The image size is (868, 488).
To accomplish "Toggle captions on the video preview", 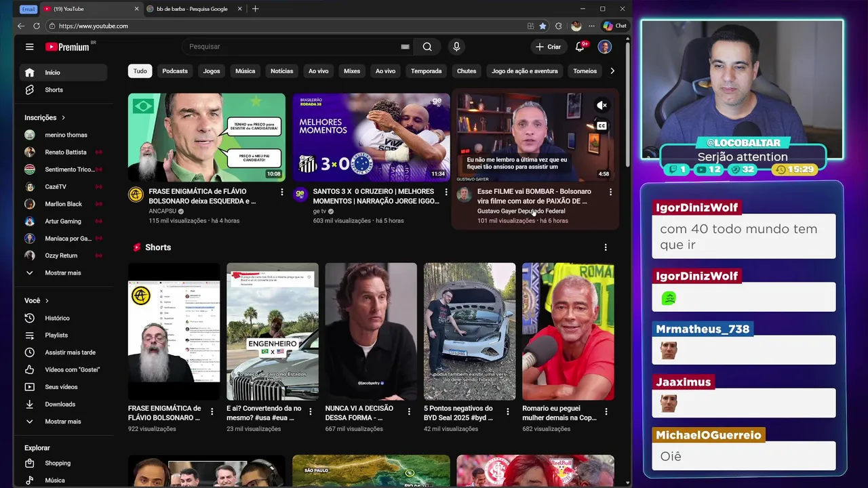I will pos(601,125).
